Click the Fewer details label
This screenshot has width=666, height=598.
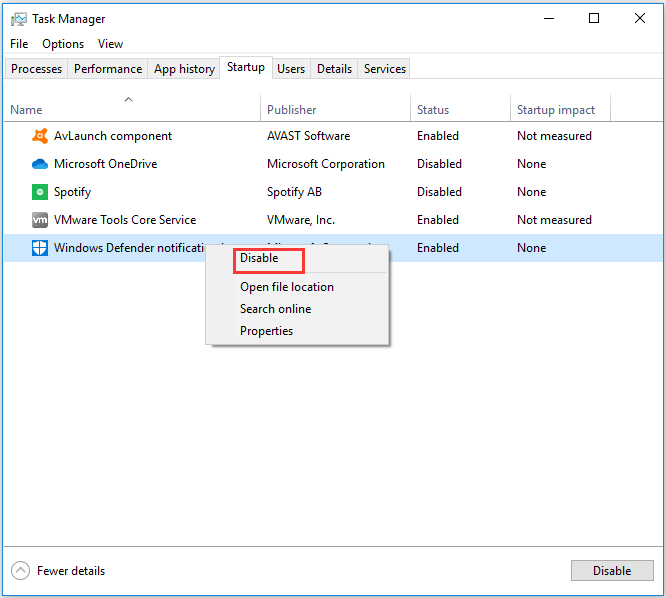tap(71, 571)
